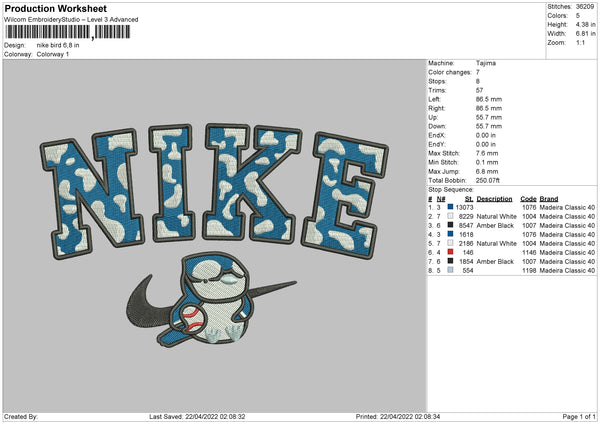The width and height of the screenshot is (600, 424).
Task: Select the white swatch with 8229 stitches
Action: click(x=451, y=216)
